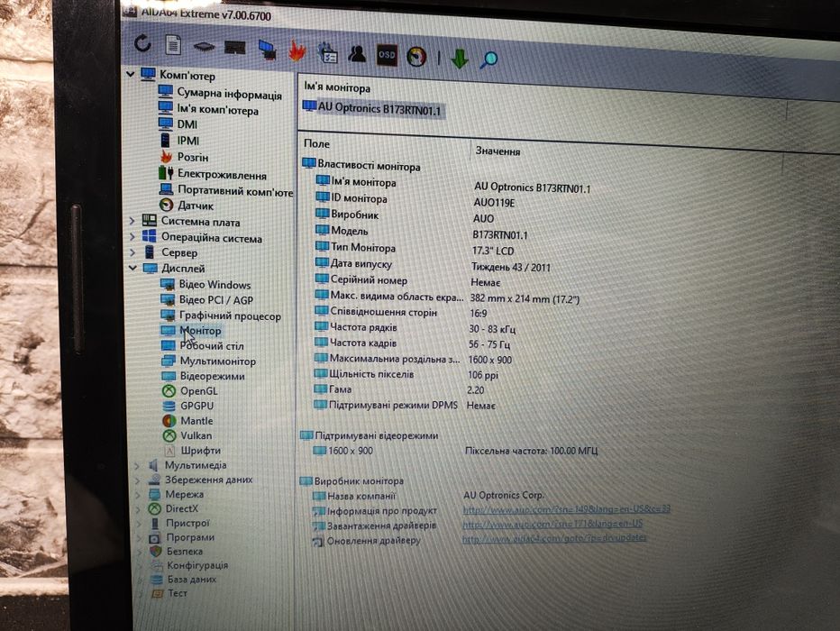Click the green download arrow icon
The height and width of the screenshot is (631, 840).
pos(460,59)
